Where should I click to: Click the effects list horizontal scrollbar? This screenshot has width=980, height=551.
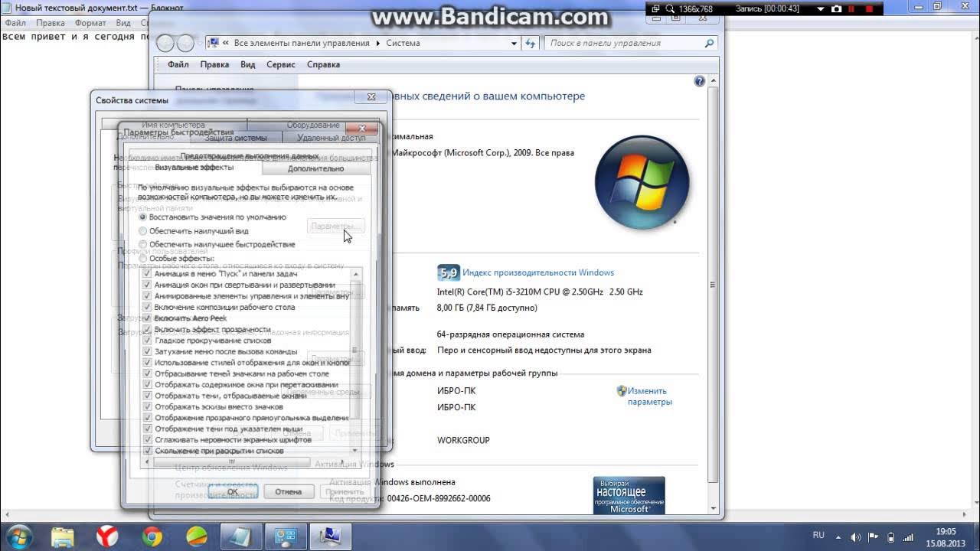coord(243,462)
